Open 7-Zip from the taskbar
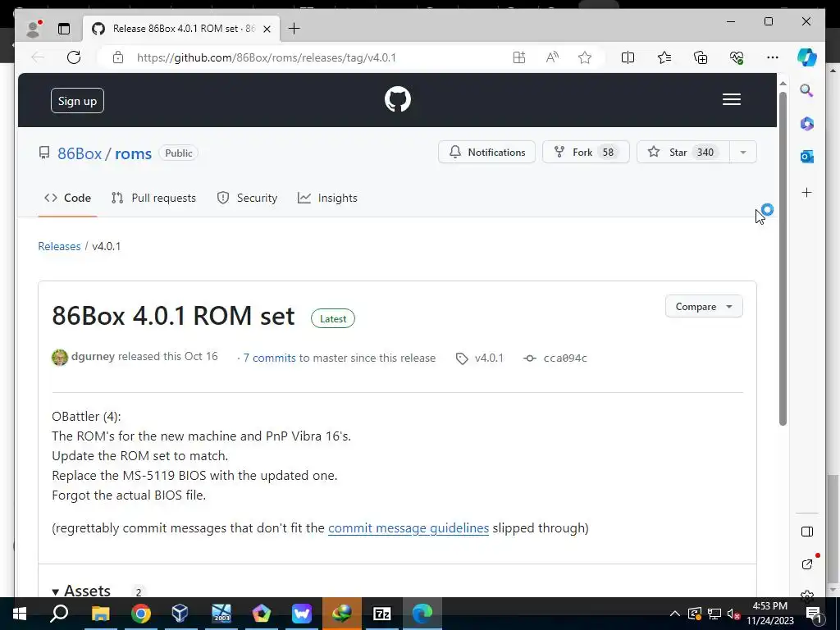The height and width of the screenshot is (630, 840). [x=381, y=614]
